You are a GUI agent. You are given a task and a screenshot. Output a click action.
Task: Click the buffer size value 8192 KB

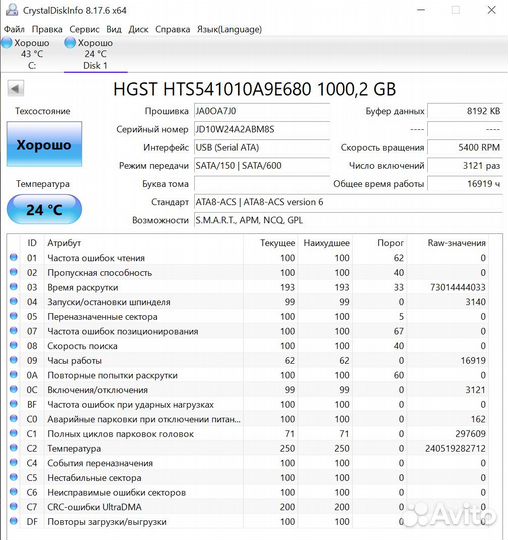[x=465, y=111]
